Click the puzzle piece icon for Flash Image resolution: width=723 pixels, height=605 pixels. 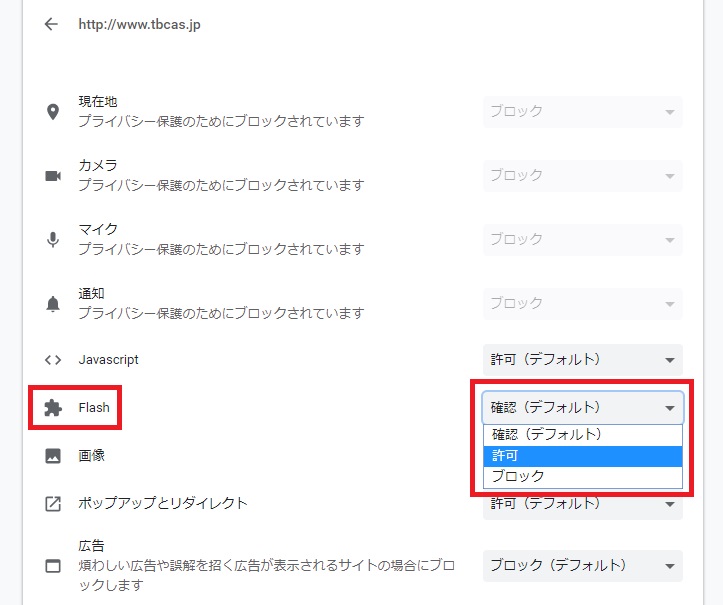point(53,408)
